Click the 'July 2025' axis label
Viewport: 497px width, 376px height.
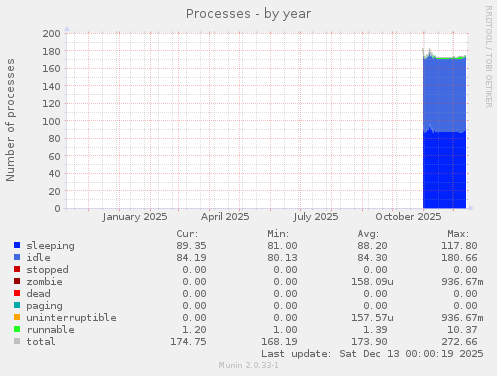pyautogui.click(x=316, y=217)
